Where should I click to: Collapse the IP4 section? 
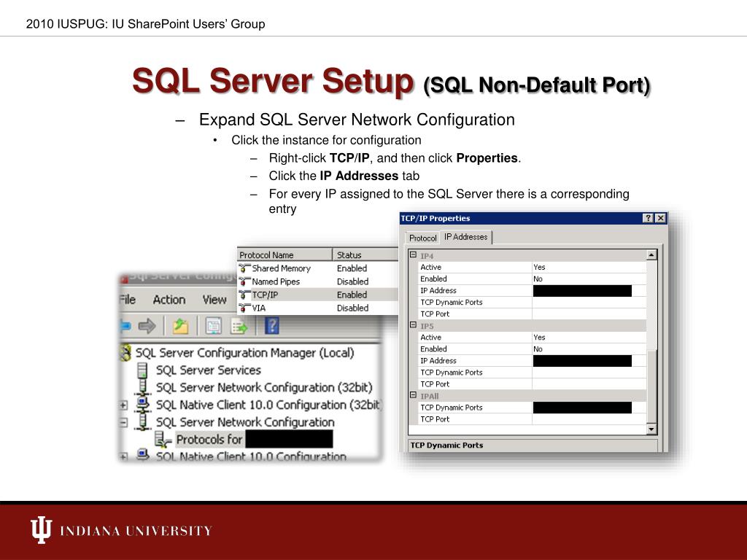click(x=413, y=254)
